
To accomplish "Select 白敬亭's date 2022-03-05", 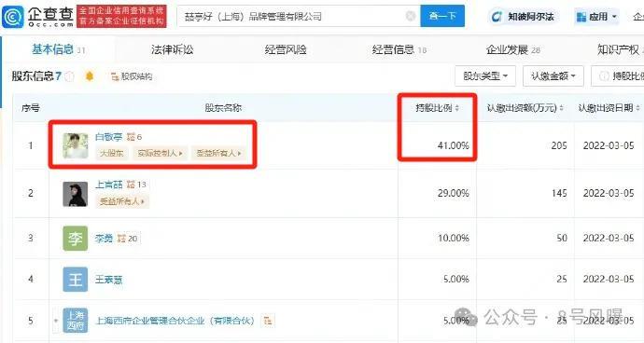I will pos(609,145).
